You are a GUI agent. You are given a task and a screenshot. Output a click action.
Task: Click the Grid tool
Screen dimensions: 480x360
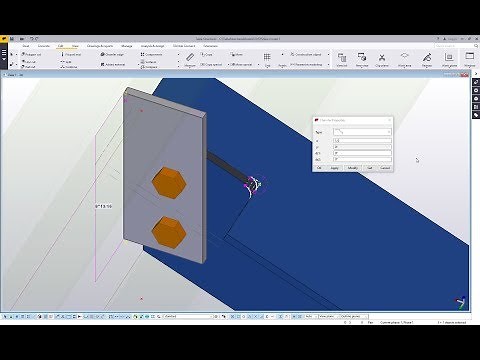coord(267,60)
